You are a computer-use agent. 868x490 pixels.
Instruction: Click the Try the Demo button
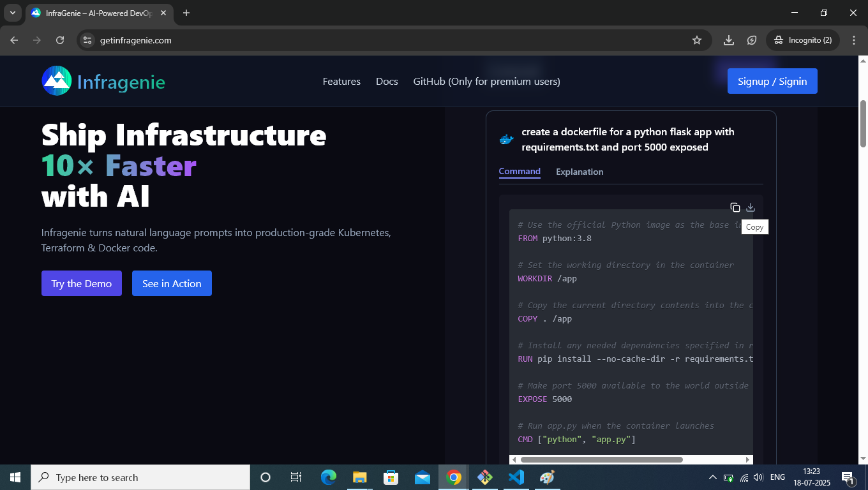(x=82, y=283)
